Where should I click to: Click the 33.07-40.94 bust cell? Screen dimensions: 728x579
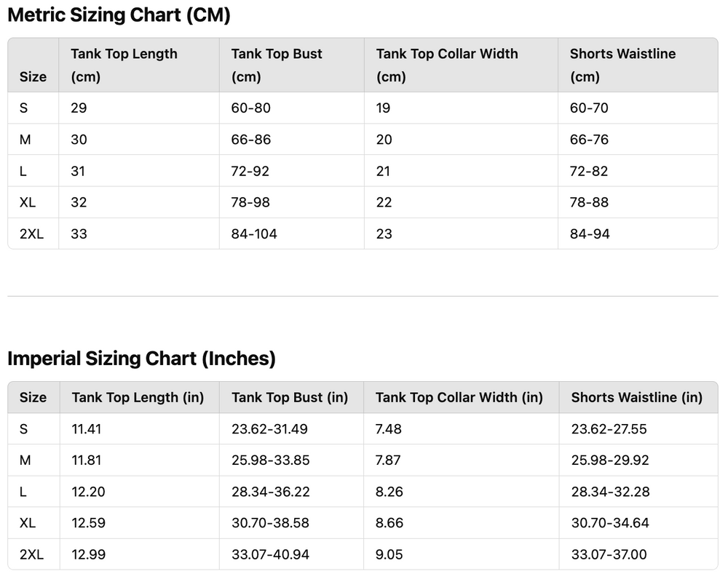270,554
